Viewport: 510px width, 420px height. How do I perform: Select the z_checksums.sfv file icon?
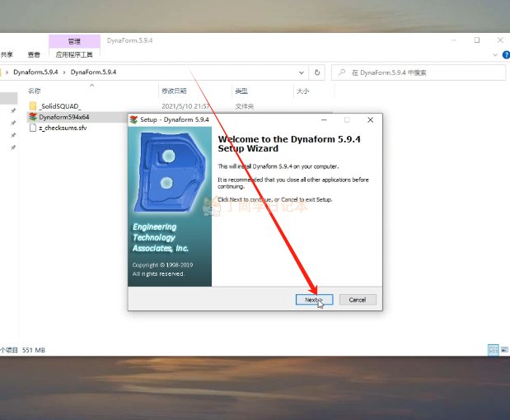pos(33,128)
